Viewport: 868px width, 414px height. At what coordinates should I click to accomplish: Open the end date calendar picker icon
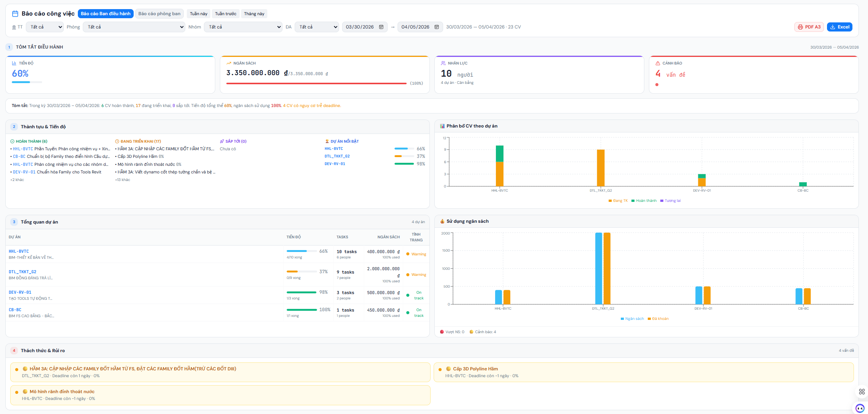(x=437, y=27)
